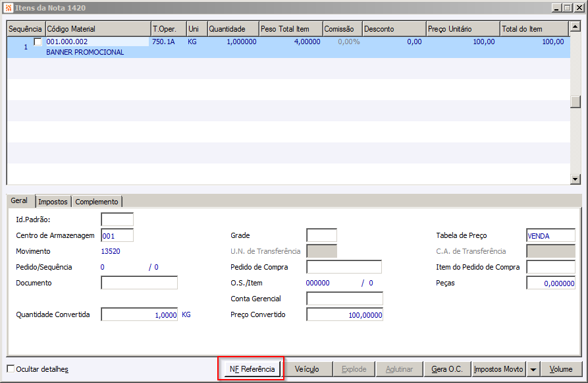
Task: Click the app icon in the title bar
Action: click(x=9, y=7)
